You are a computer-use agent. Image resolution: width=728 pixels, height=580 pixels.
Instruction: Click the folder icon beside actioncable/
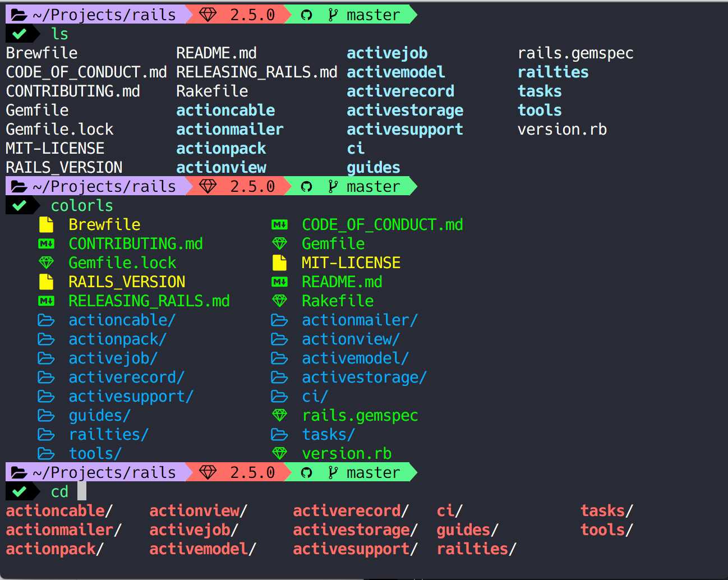[x=46, y=320]
